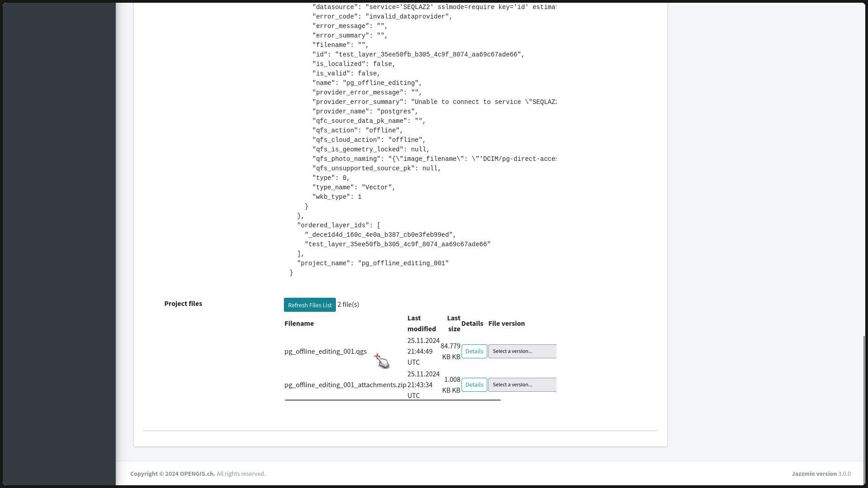Open Details for pg_offline_editing_001.qgs
Image resolution: width=868 pixels, height=488 pixels.
click(474, 352)
